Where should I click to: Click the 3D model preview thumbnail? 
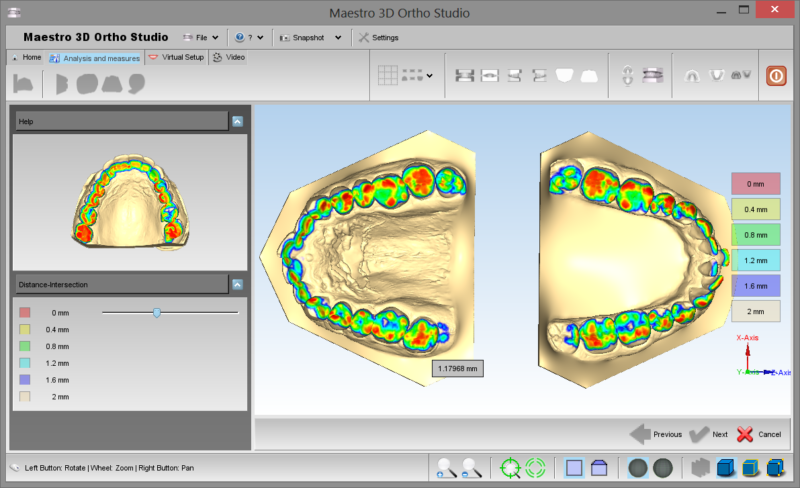130,203
